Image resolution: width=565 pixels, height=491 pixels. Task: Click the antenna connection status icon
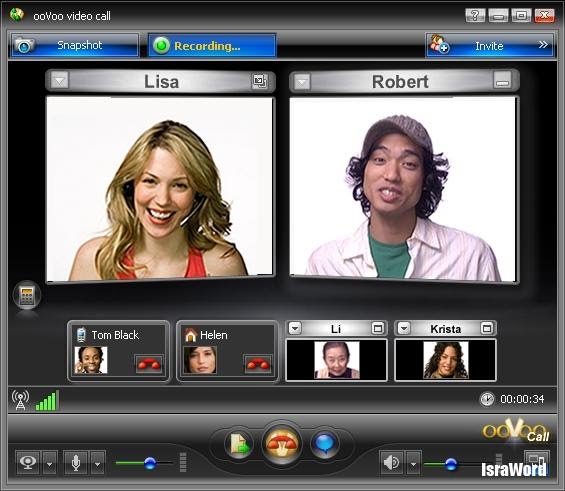pyautogui.click(x=20, y=400)
